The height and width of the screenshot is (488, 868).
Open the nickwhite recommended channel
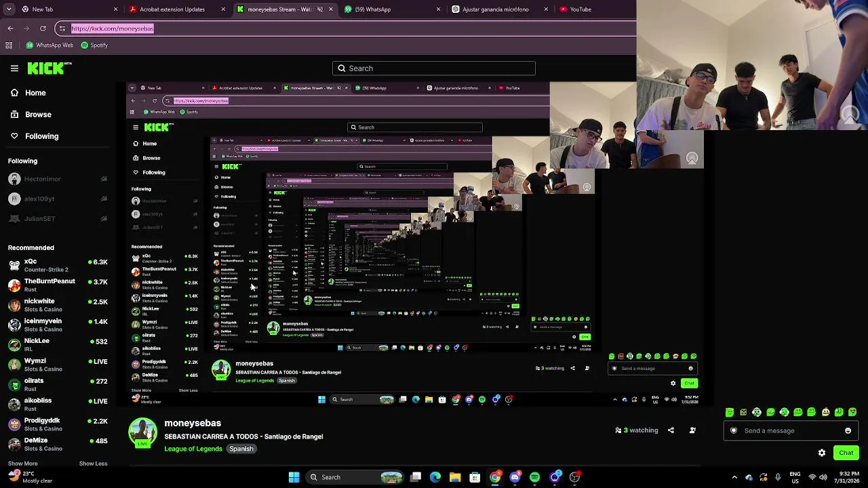58,305
